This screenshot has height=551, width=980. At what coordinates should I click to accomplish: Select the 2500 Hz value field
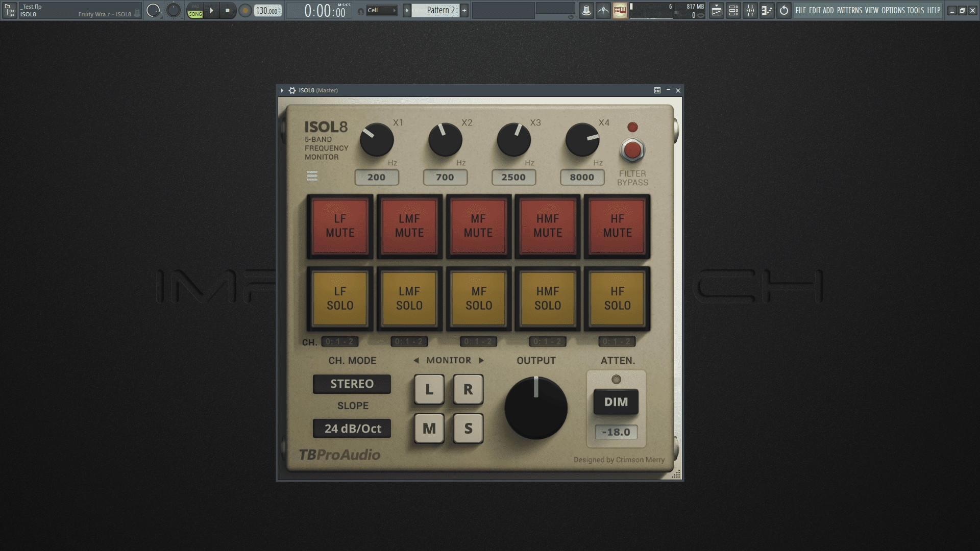tap(513, 177)
